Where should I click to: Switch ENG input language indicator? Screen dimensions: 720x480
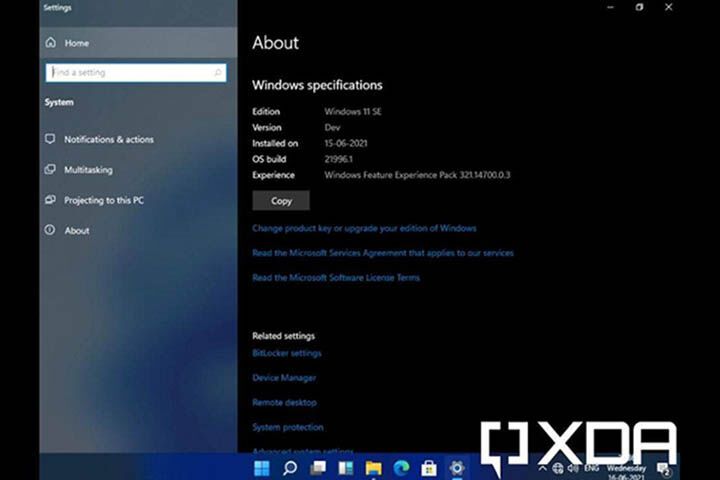click(x=591, y=468)
